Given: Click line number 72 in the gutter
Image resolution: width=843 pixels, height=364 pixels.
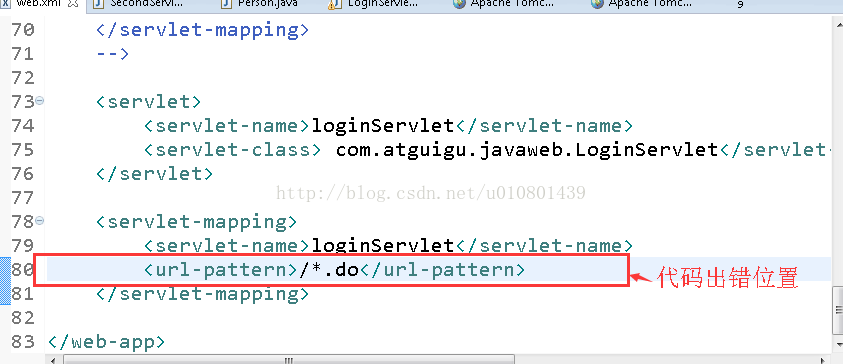Looking at the screenshot, I should pos(23,78).
